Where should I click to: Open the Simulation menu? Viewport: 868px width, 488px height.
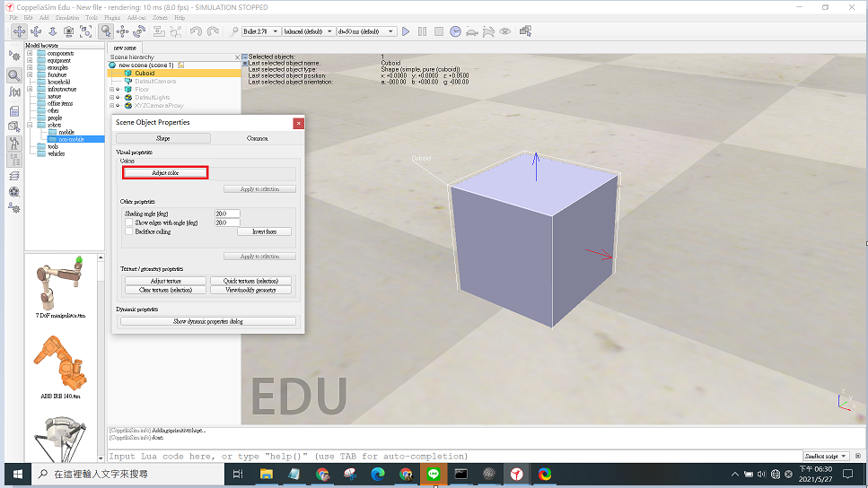pos(67,18)
